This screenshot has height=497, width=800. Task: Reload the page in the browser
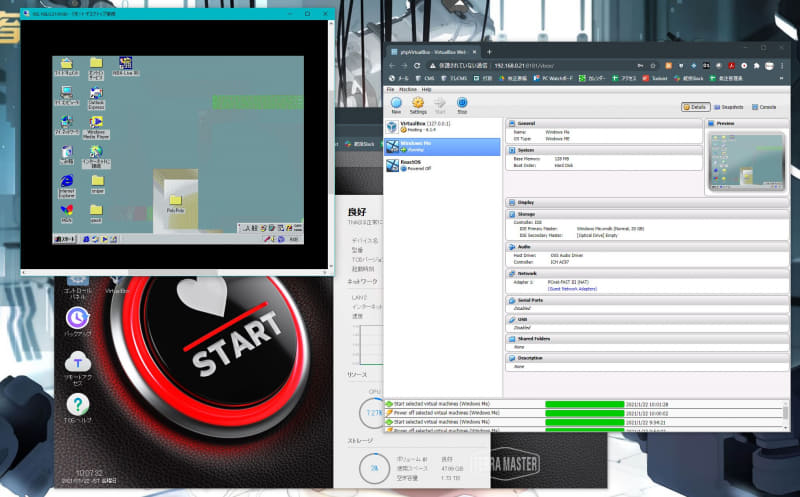point(417,66)
